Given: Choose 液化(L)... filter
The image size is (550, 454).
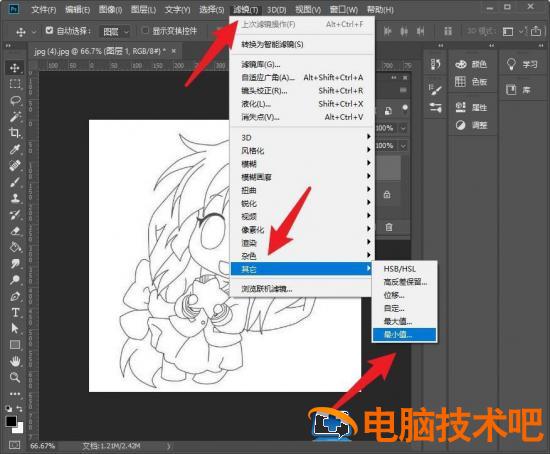Looking at the screenshot, I should [302, 104].
